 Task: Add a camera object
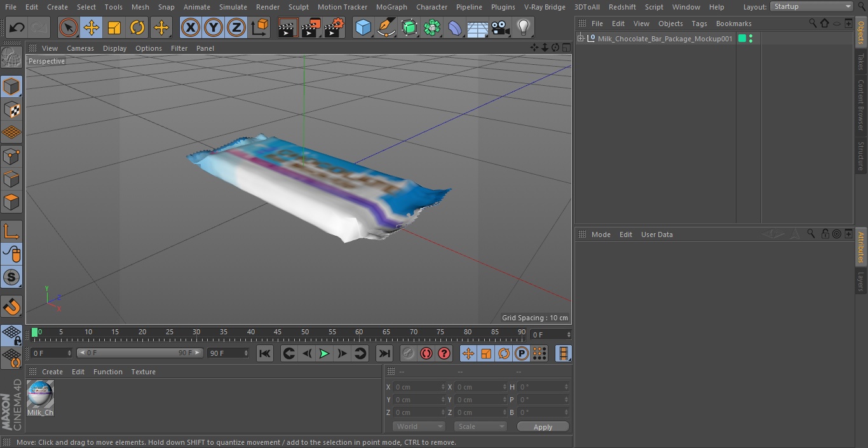pyautogui.click(x=501, y=27)
